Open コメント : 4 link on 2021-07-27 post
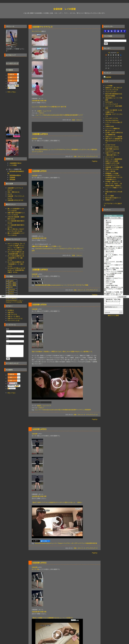The height and width of the screenshot is (644, 129). tap(81, 156)
